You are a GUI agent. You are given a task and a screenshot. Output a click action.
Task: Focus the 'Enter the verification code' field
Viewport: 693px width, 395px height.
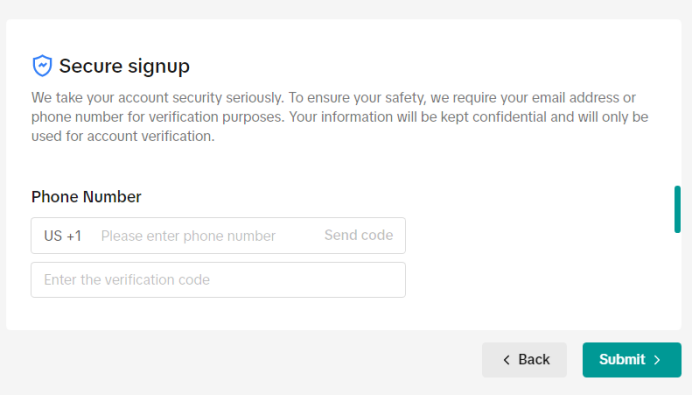tap(218, 280)
